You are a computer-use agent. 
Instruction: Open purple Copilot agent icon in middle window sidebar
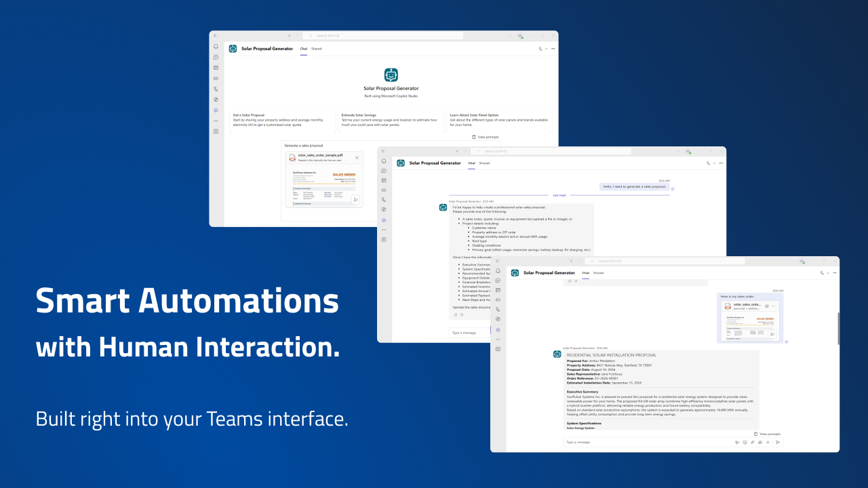click(x=383, y=220)
